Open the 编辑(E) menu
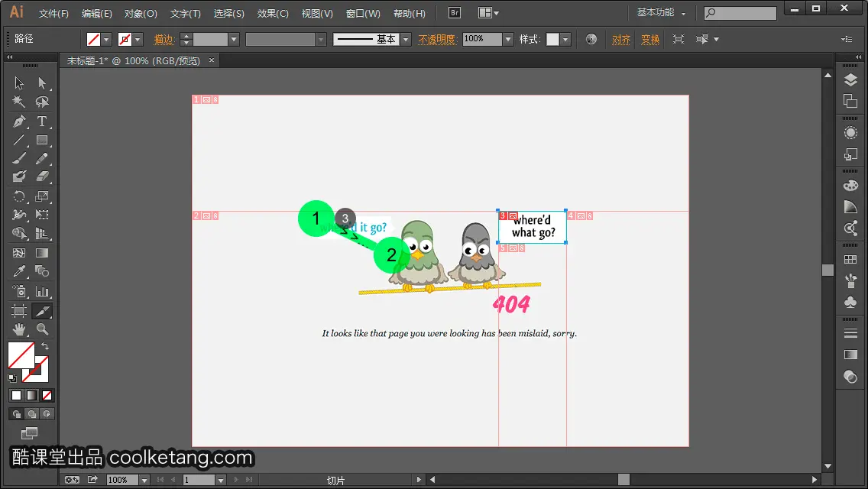Screen dimensions: 868x489 pos(97,13)
